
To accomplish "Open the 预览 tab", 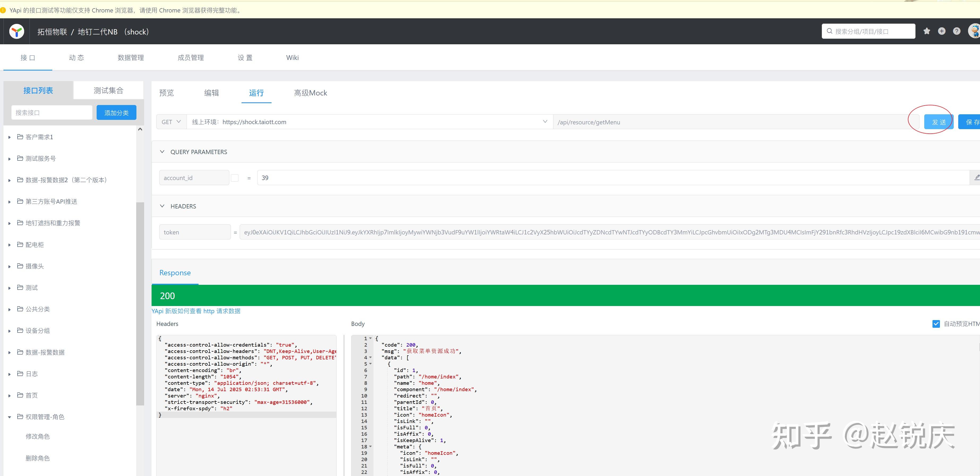I will coord(166,93).
